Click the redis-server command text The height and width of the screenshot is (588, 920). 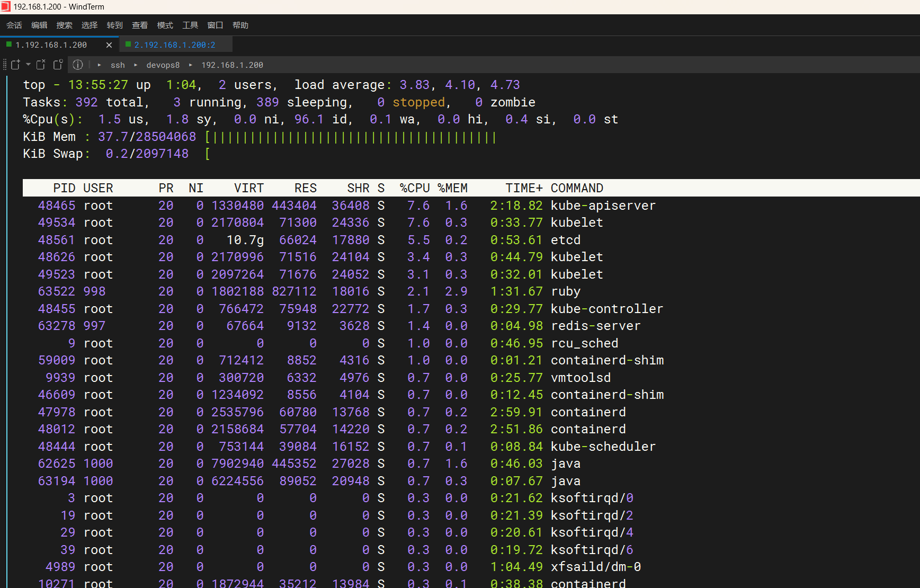tap(596, 326)
